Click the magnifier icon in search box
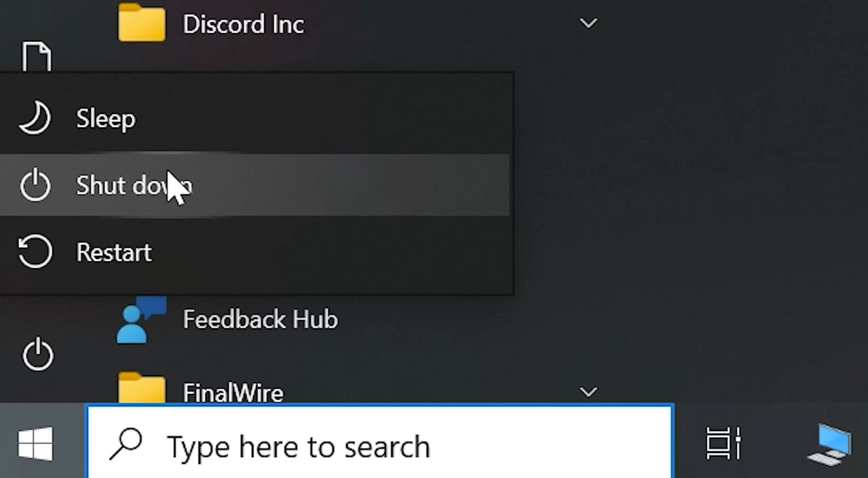This screenshot has width=868, height=478. pos(126,444)
